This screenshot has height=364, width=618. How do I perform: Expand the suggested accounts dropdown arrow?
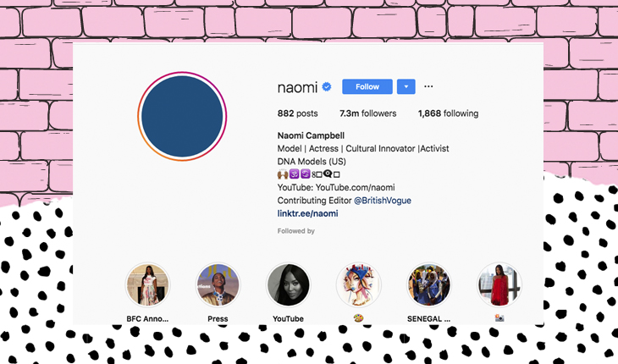(x=406, y=86)
